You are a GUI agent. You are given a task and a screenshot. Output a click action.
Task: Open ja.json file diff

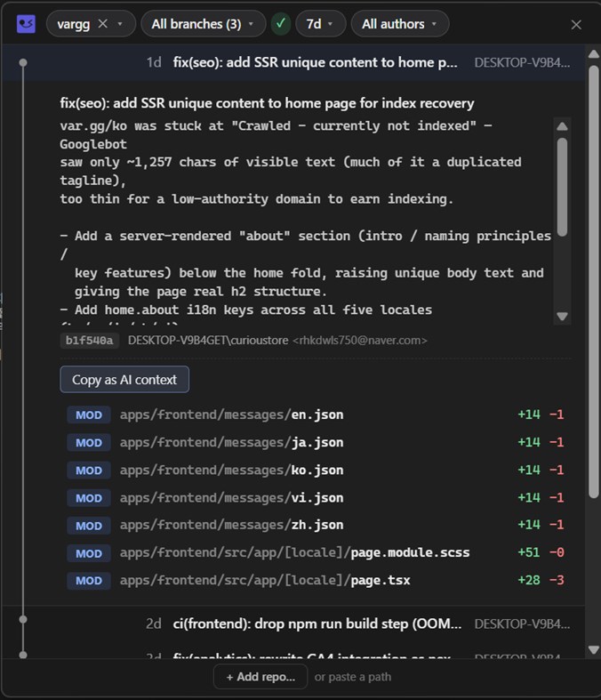click(x=316, y=442)
